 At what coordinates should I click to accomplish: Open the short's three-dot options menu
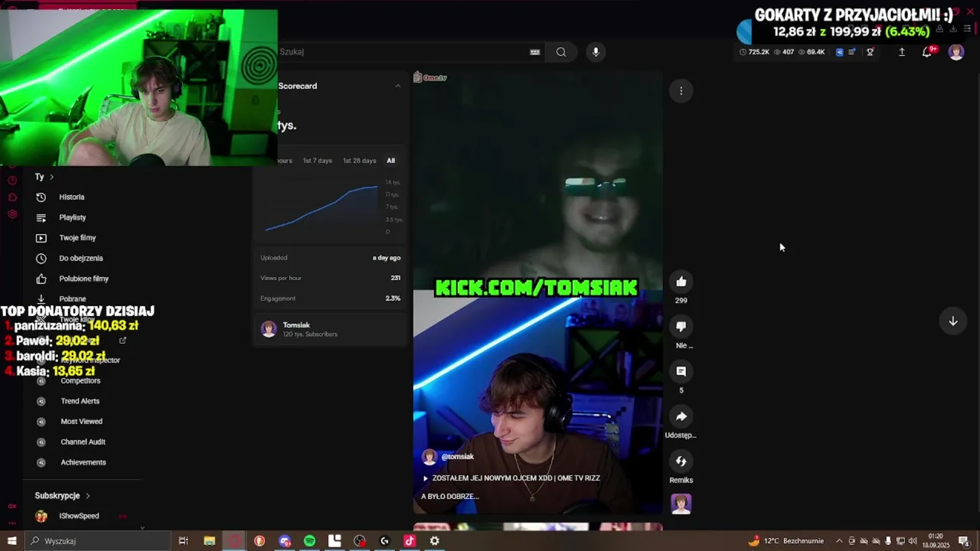(681, 91)
